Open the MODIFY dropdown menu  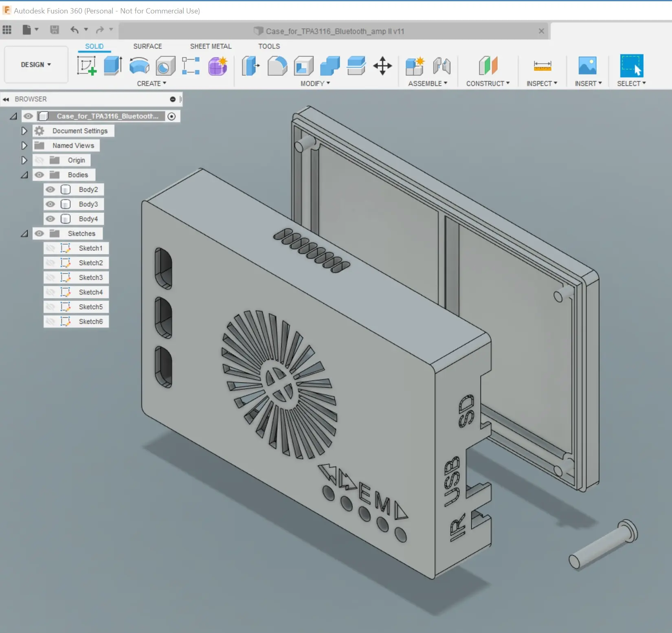coord(315,84)
